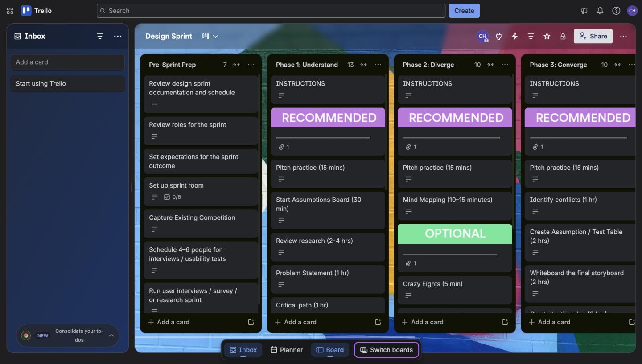Create card from template in Phase 2
Screen dimensions: 642x364
(x=505, y=322)
